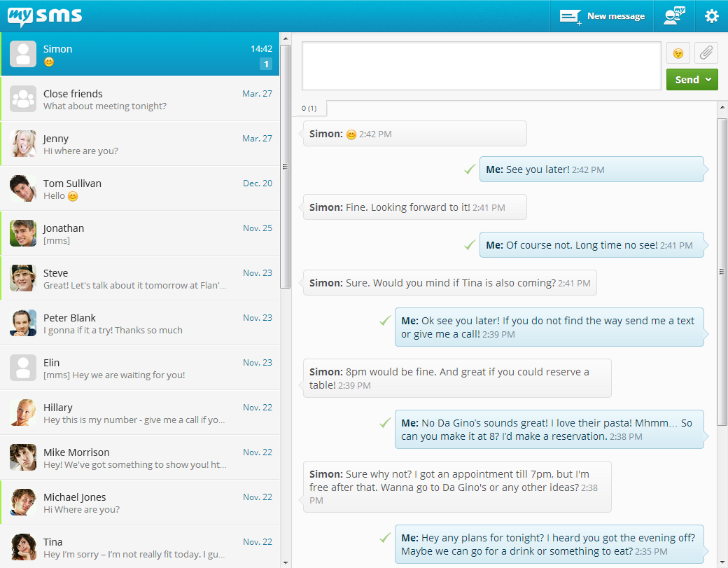Select 'Ok see you later!' message bubble
Image resolution: width=728 pixels, height=568 pixels.
click(549, 327)
